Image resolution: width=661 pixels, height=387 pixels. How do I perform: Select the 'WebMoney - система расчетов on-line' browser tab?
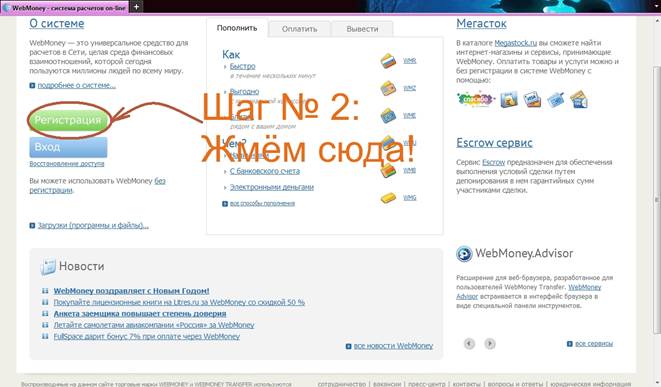coord(64,8)
